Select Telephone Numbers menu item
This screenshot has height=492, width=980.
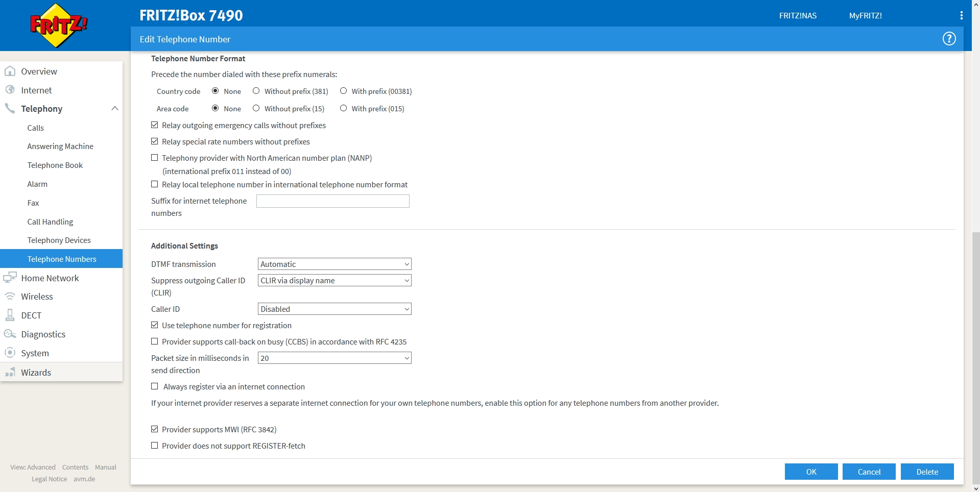(x=61, y=259)
